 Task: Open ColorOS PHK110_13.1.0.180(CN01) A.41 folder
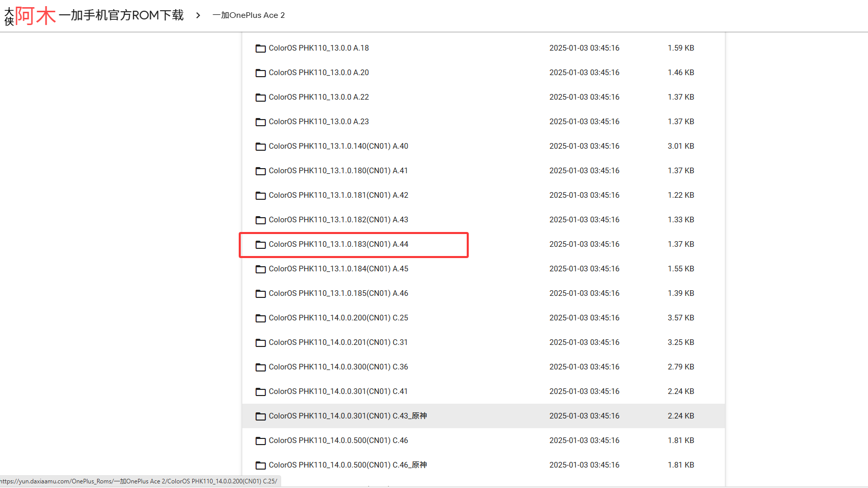point(338,171)
